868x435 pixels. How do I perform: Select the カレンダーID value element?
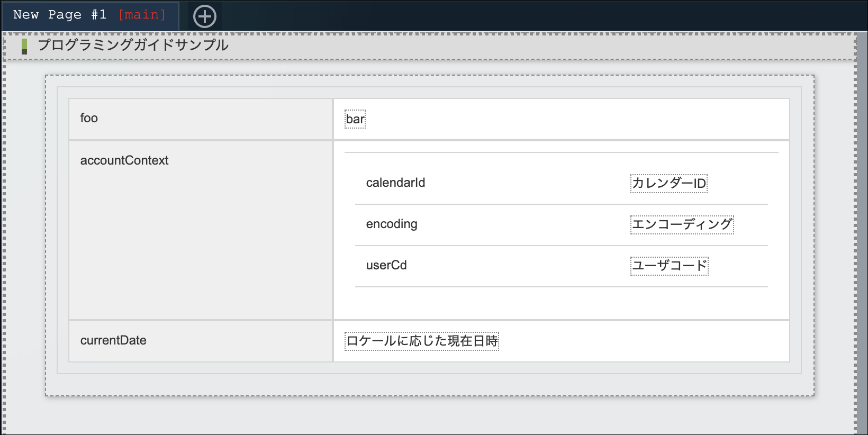tap(669, 183)
